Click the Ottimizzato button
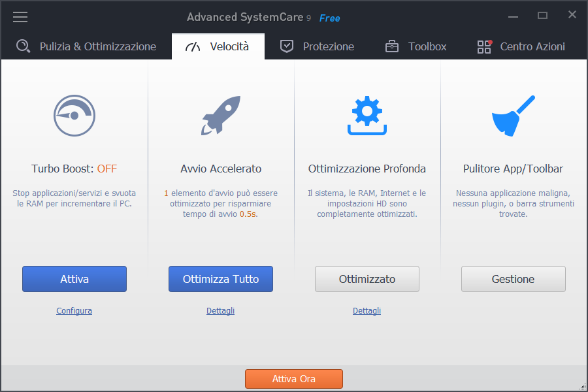 click(367, 279)
